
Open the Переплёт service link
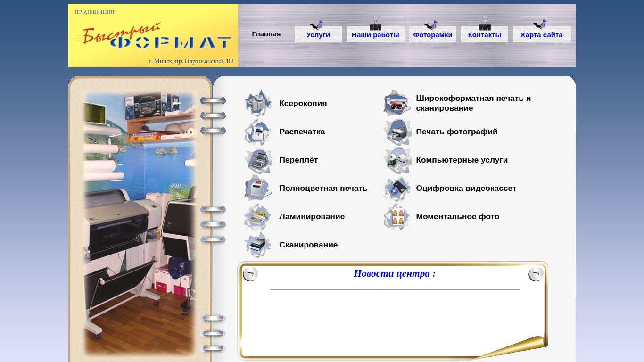click(298, 160)
